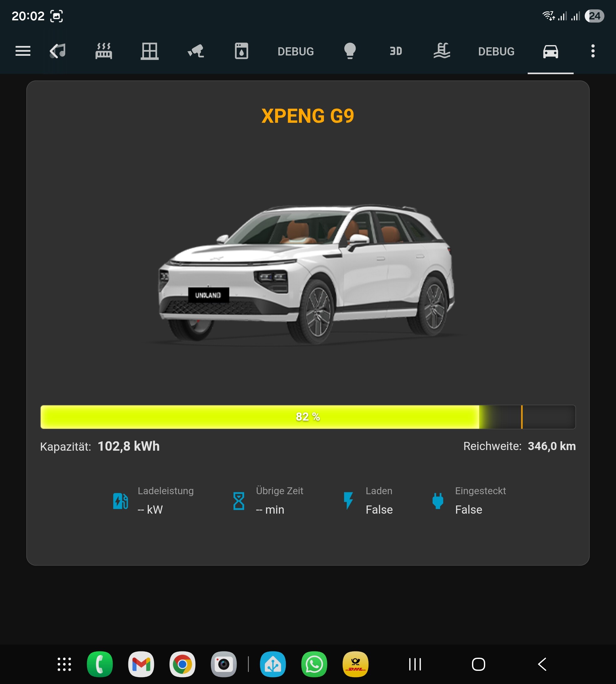Click the 82 % battery bar

[x=307, y=417]
